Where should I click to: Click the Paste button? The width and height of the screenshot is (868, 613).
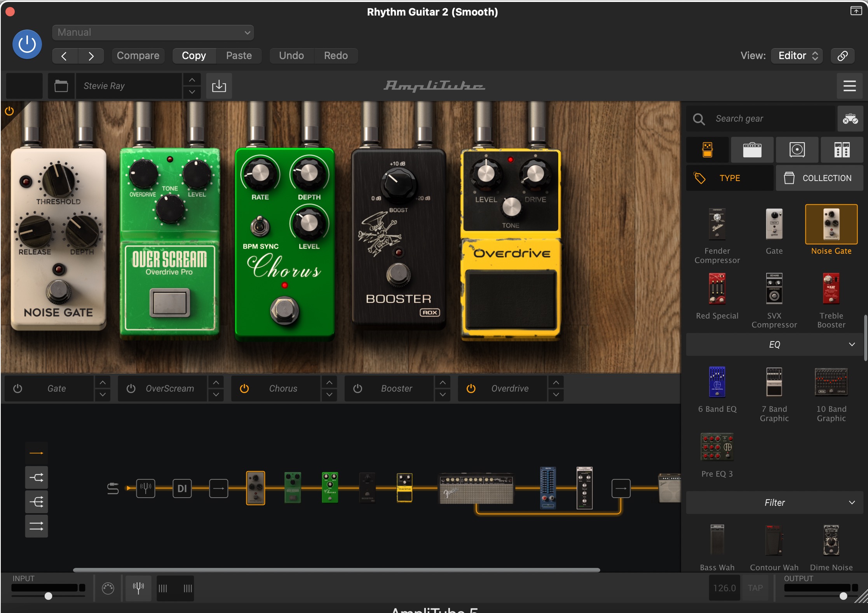click(239, 56)
